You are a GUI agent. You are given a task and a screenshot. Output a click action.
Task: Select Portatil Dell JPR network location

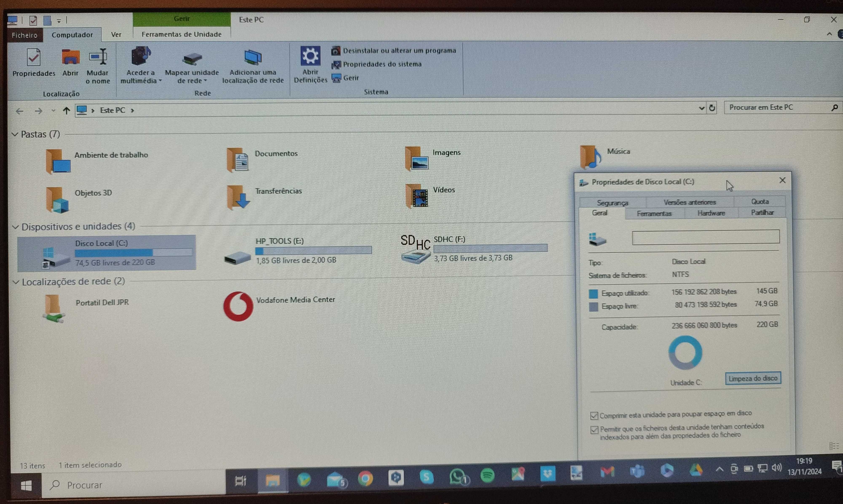[x=86, y=308]
